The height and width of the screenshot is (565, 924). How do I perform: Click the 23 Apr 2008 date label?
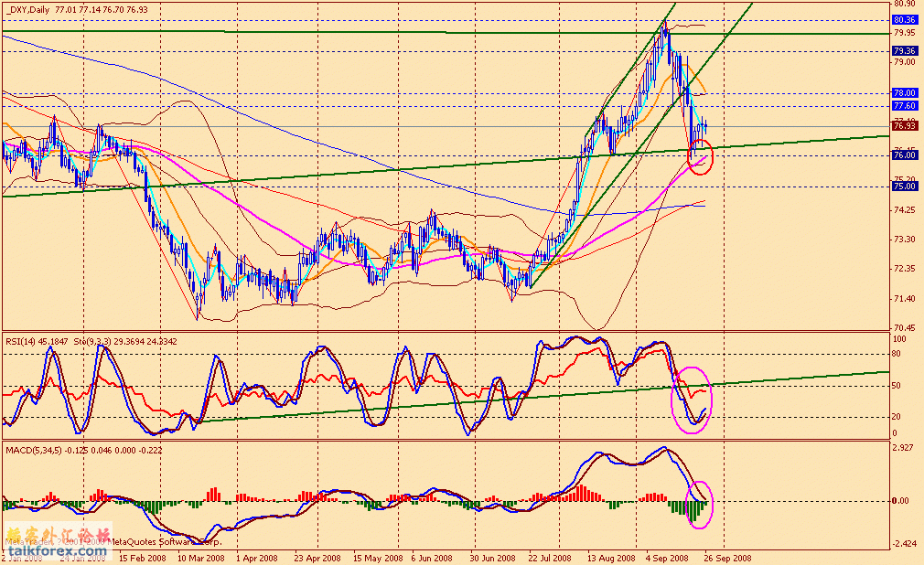tap(317, 558)
